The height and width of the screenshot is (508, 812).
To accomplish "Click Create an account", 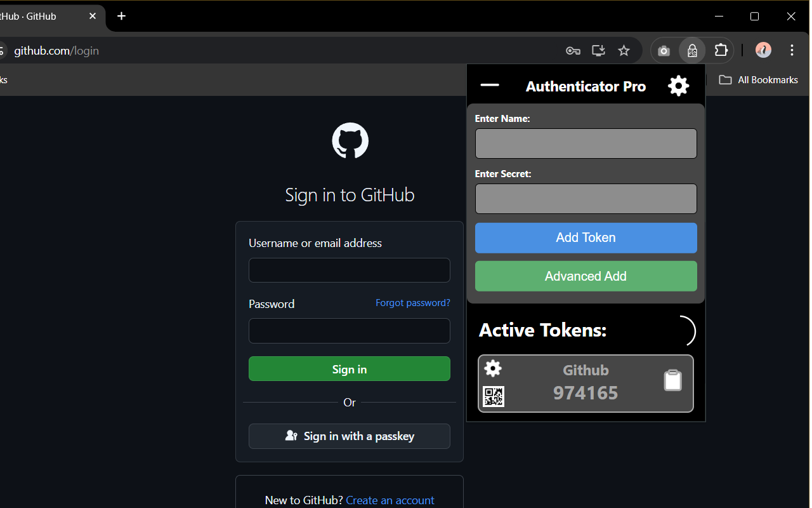I will [x=390, y=500].
